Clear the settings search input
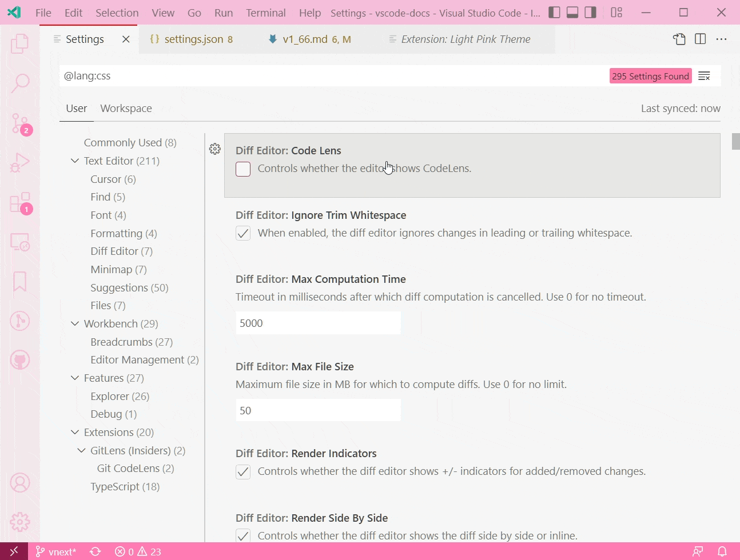This screenshot has height=560, width=740. click(x=705, y=76)
